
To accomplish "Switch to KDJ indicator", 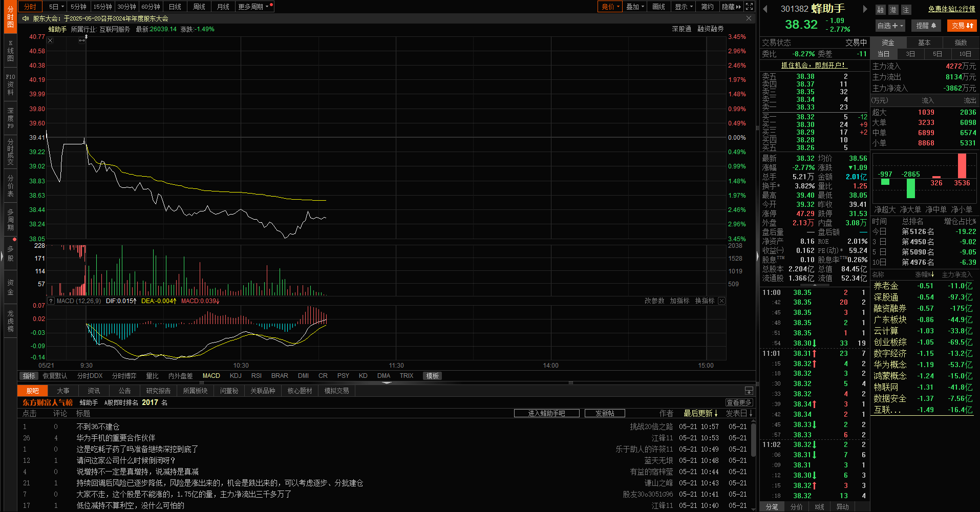I will point(236,376).
